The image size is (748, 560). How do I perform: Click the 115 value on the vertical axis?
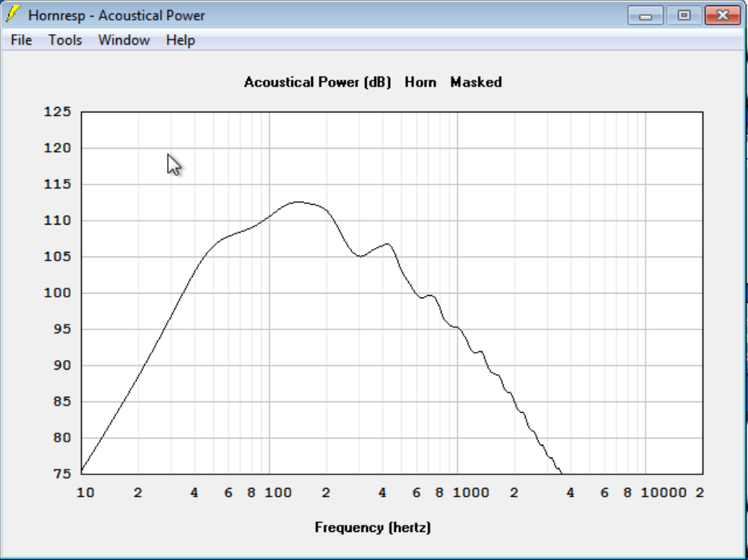click(x=57, y=184)
